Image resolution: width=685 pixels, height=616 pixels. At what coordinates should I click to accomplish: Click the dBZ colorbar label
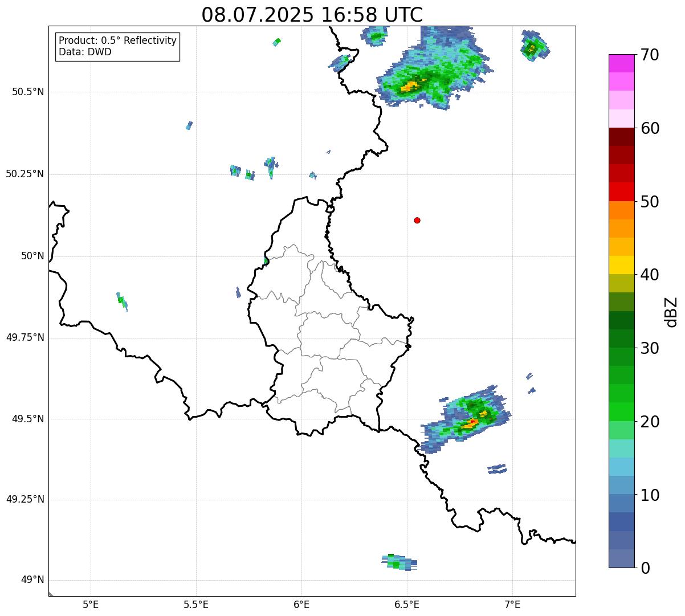coord(671,312)
